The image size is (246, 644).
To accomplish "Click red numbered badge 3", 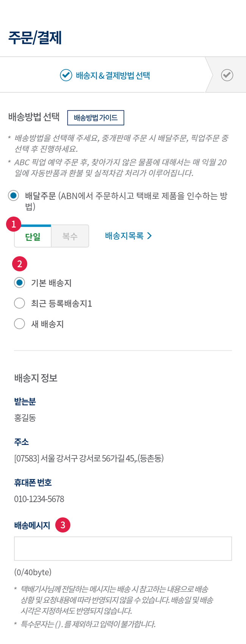I will pyautogui.click(x=63, y=525).
